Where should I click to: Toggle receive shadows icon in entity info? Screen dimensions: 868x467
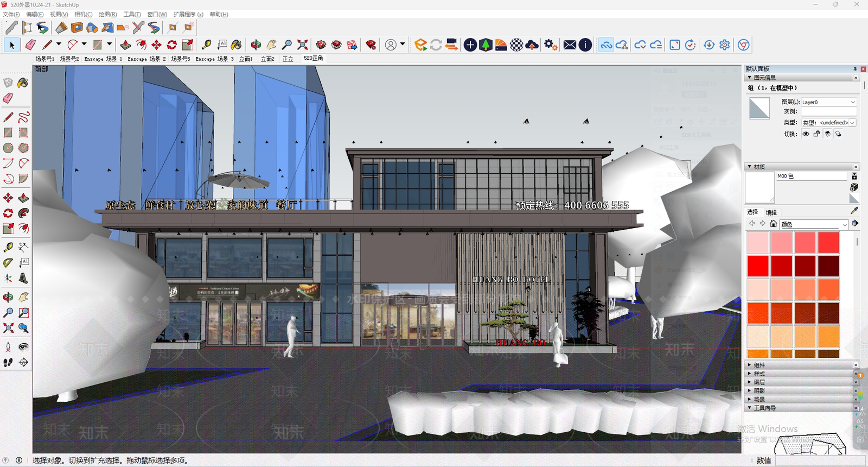827,134
